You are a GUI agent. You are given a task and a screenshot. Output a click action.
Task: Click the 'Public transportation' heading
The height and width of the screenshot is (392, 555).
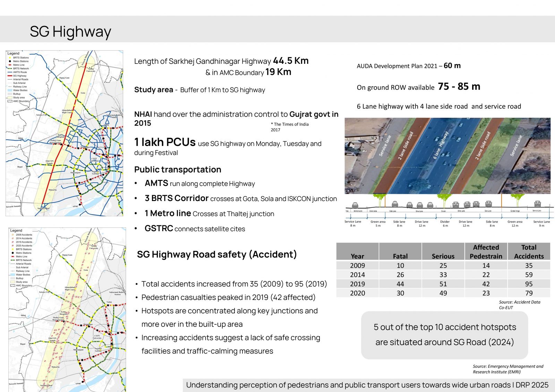[x=178, y=169]
